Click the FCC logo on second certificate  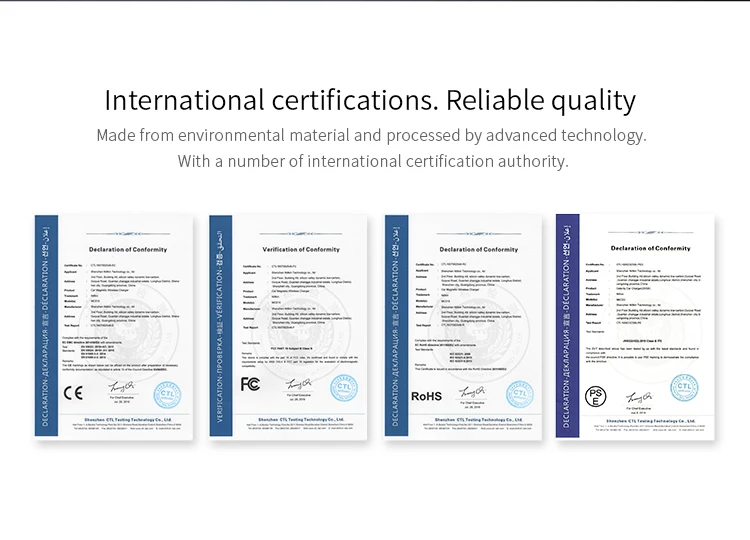point(250,384)
